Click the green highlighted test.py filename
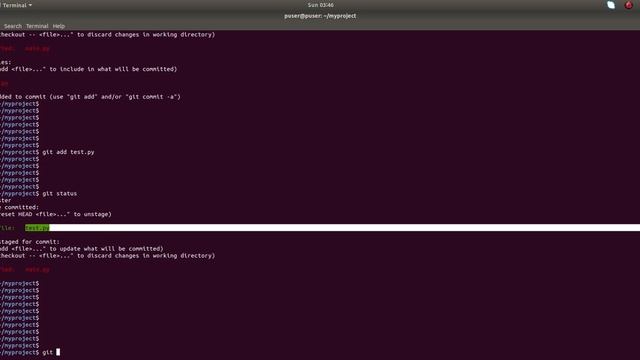The height and width of the screenshot is (360, 640). click(x=37, y=228)
